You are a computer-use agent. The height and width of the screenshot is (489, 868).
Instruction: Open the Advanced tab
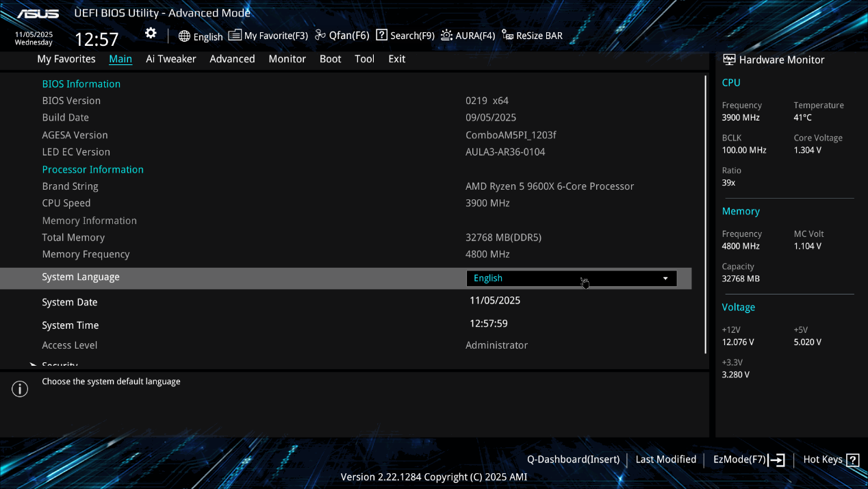point(232,59)
